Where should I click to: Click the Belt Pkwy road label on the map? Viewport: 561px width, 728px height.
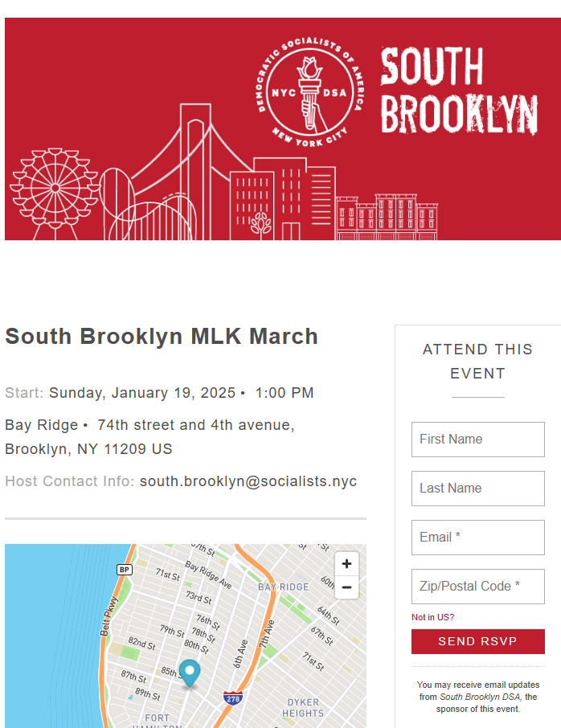(109, 616)
